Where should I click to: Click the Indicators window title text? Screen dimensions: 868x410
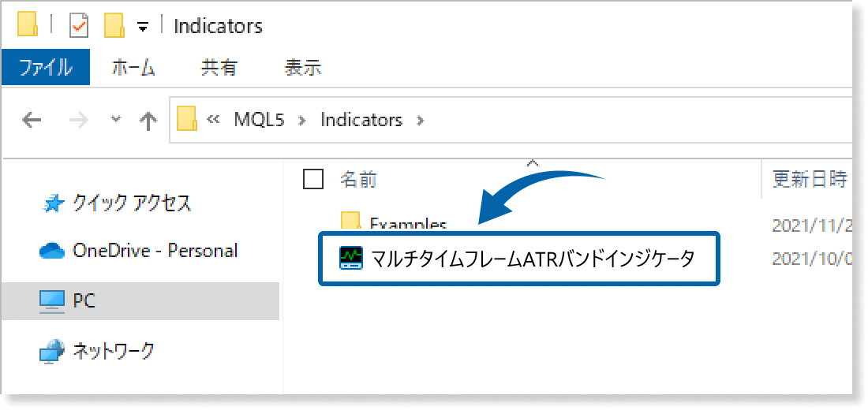218,25
